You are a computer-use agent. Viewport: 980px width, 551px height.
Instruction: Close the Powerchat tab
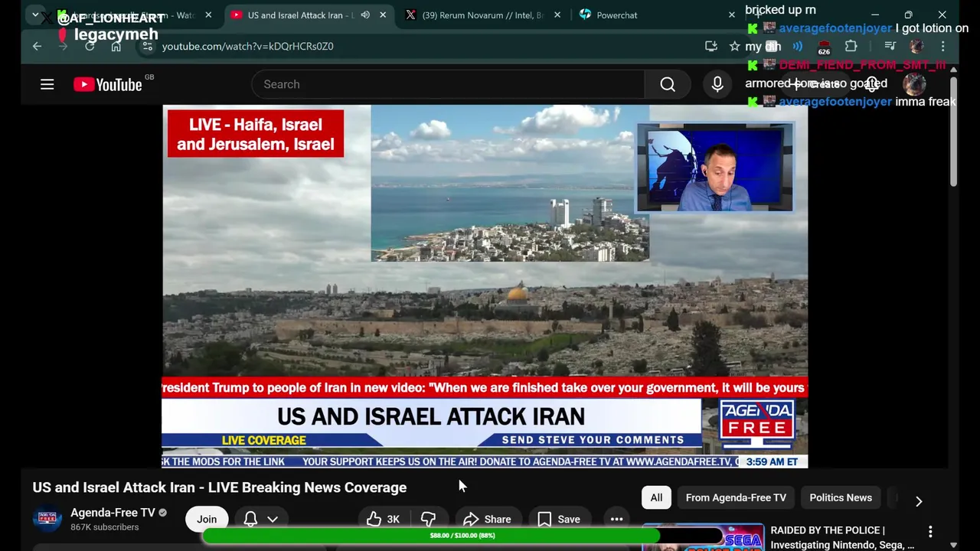[732, 15]
